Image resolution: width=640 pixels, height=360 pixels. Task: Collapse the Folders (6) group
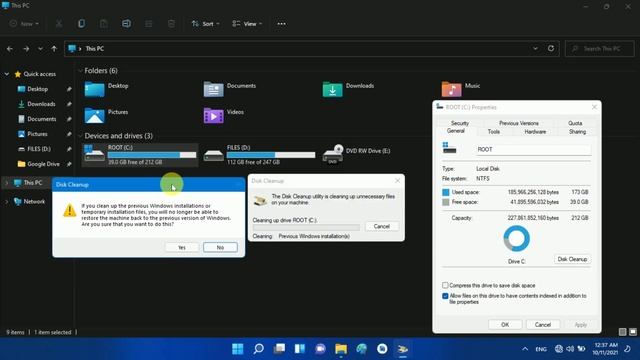[80, 71]
